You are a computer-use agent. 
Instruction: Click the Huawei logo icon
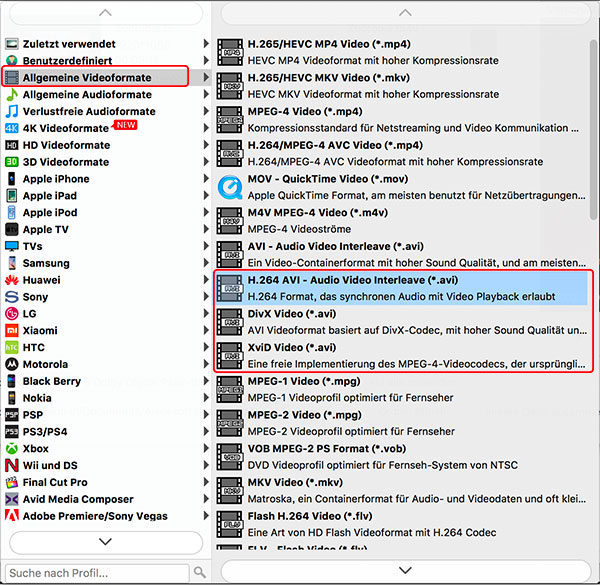coord(12,280)
